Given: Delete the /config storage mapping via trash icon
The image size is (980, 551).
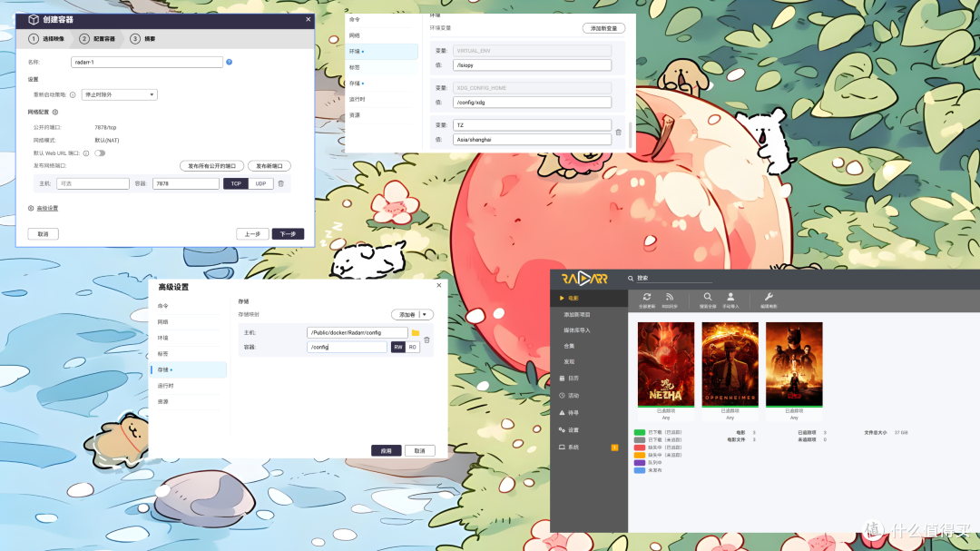Looking at the screenshot, I should click(x=426, y=339).
